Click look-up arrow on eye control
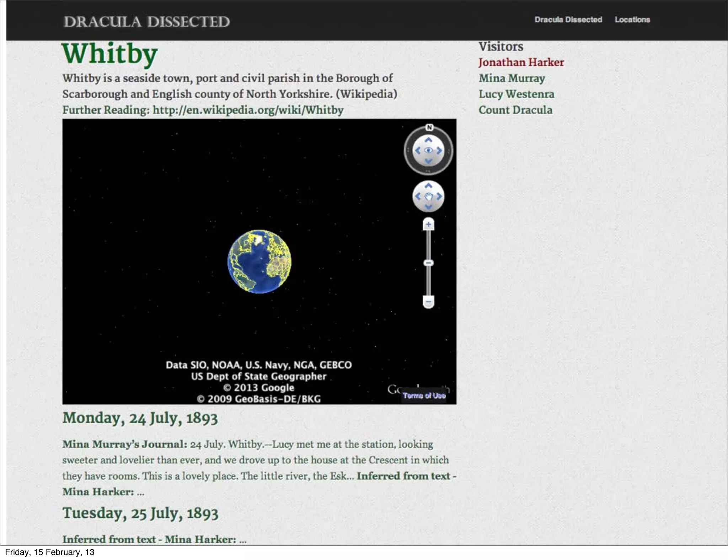 pyautogui.click(x=429, y=140)
